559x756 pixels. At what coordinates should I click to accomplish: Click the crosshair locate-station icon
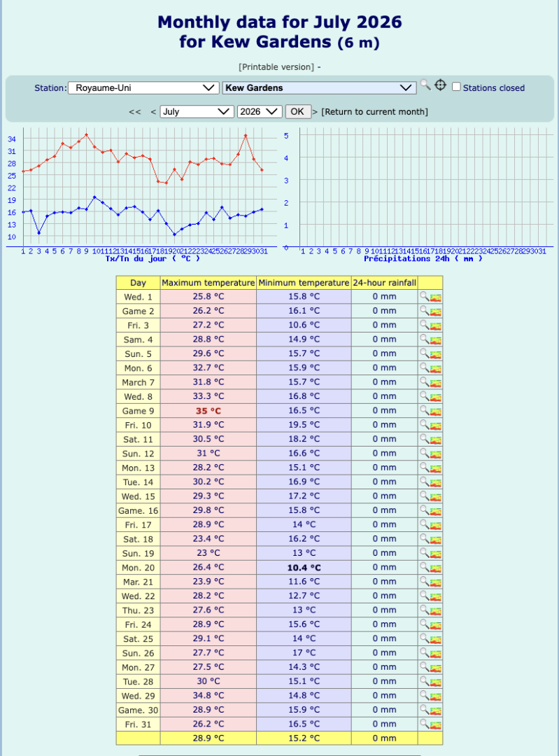441,85
